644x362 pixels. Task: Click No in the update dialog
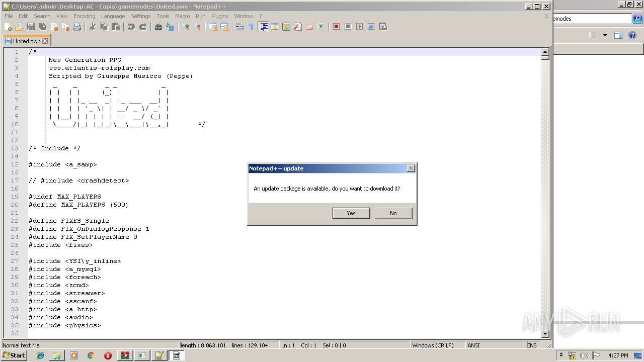pos(393,213)
